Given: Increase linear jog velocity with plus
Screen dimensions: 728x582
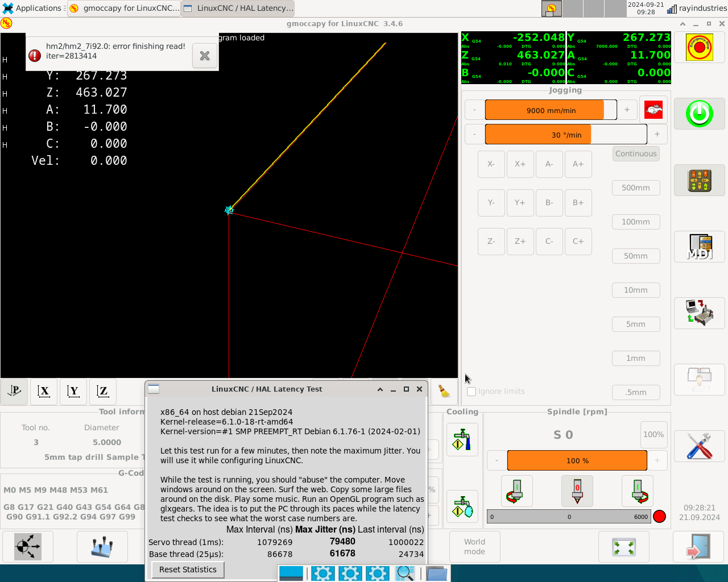Looking at the screenshot, I should [627, 110].
